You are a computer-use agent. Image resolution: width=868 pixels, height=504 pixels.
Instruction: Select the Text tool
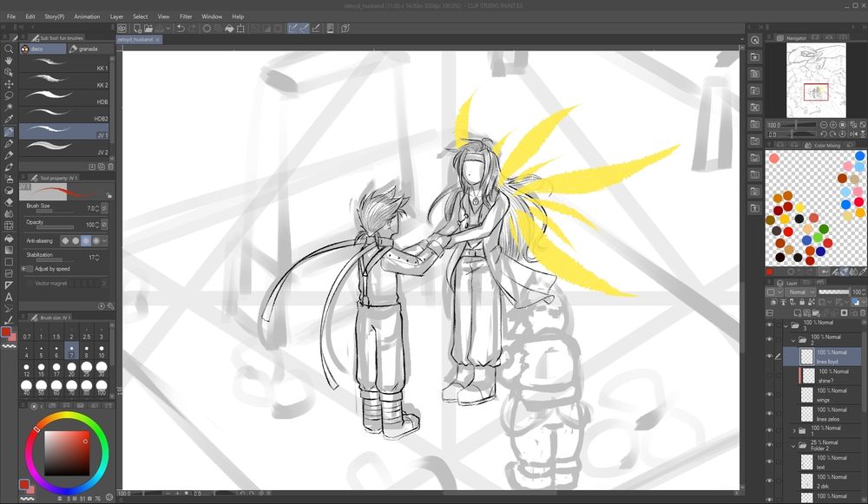pos(9,298)
